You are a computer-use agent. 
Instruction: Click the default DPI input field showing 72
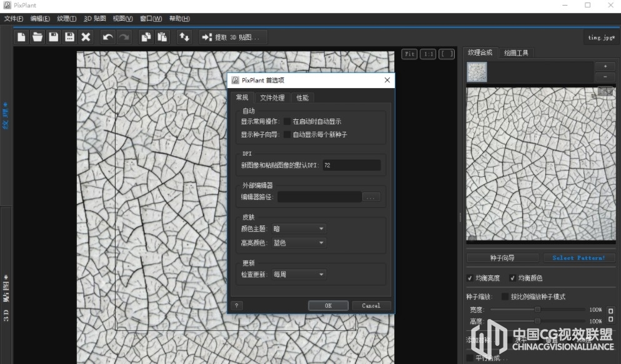point(352,165)
